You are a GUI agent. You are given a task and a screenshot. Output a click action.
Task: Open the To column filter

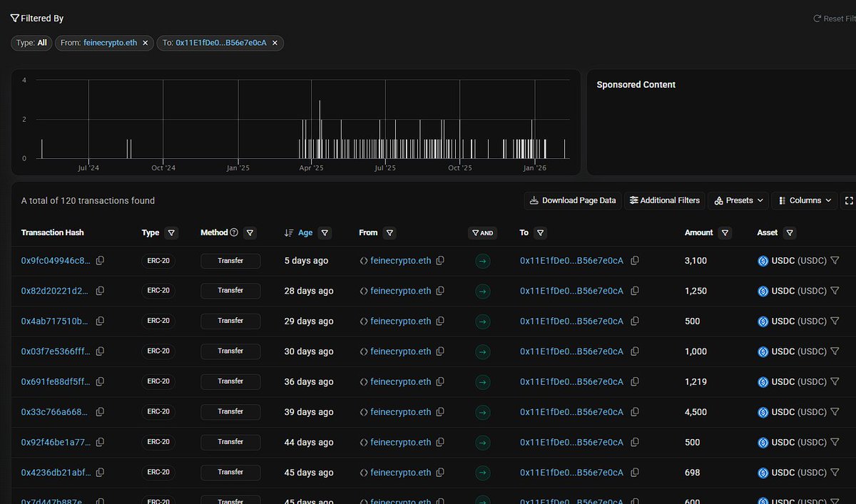coord(540,232)
